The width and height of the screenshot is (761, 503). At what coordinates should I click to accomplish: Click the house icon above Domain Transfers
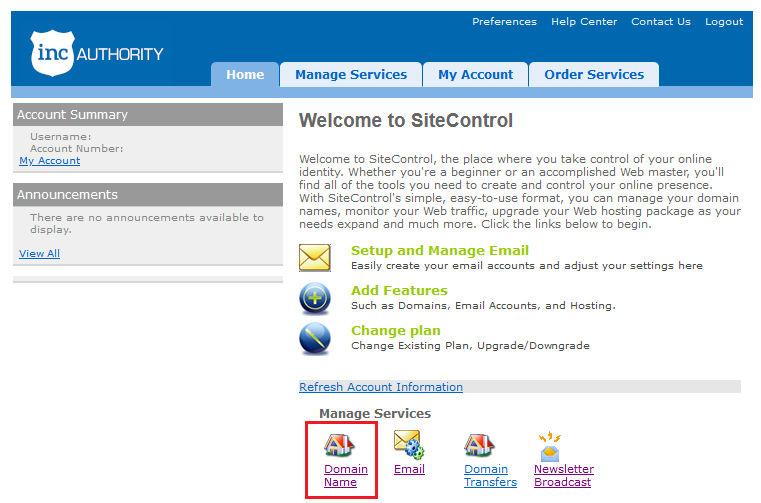click(479, 444)
